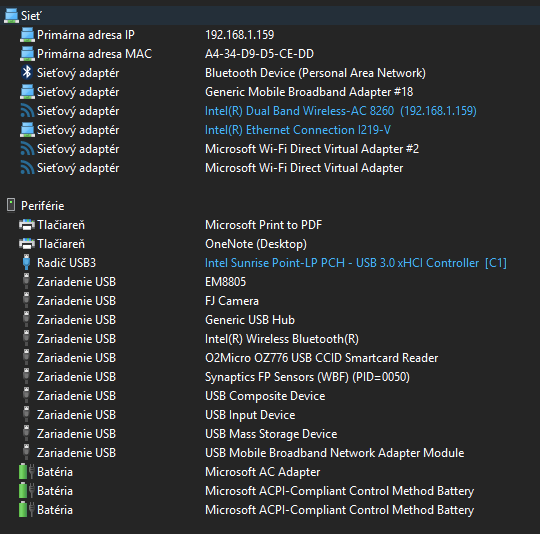Select the MAC address value A4-34-D9-D5-CE-DD
540x534 pixels.
[x=259, y=54]
